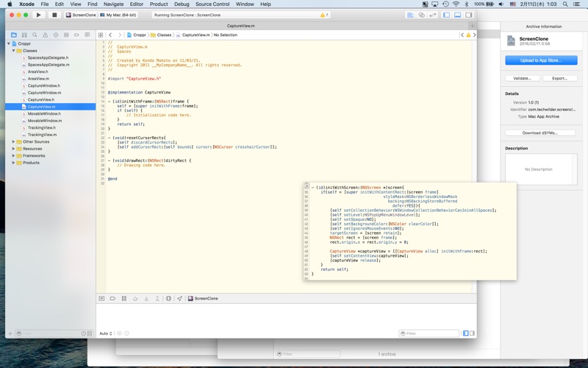Open the related items grid icon in the jump bar
The width and height of the screenshot is (588, 368).
(x=101, y=35)
